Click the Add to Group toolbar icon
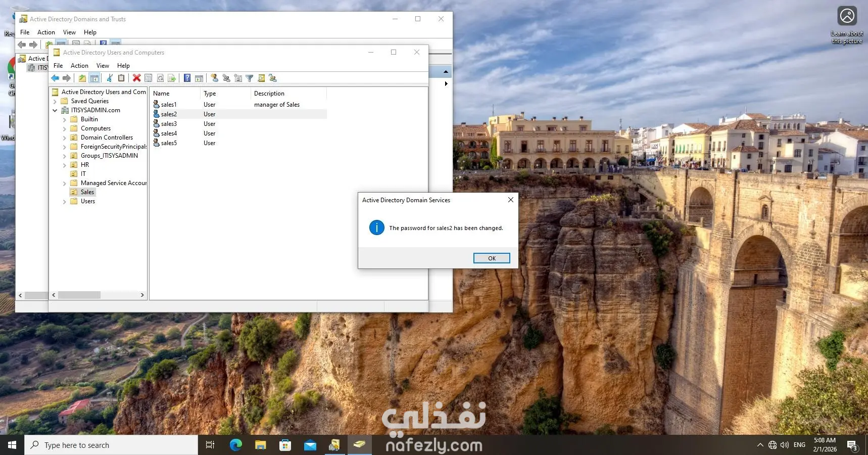868x455 pixels. tap(273, 78)
